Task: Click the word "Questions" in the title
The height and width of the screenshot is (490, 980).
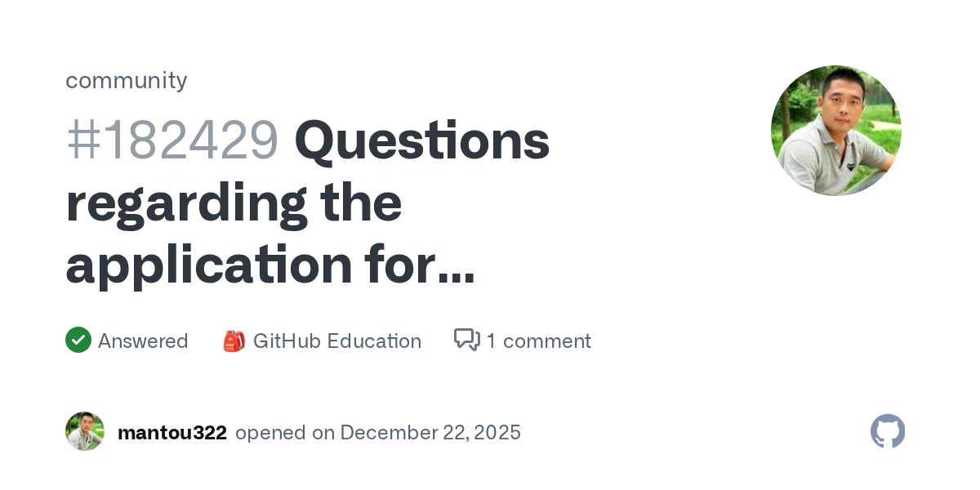Action: (x=421, y=140)
